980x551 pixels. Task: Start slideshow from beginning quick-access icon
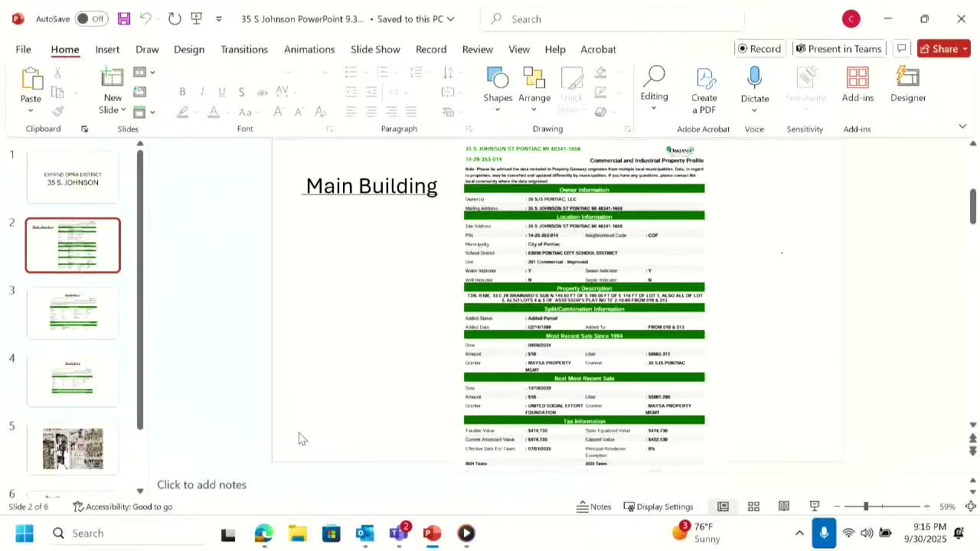pos(197,18)
